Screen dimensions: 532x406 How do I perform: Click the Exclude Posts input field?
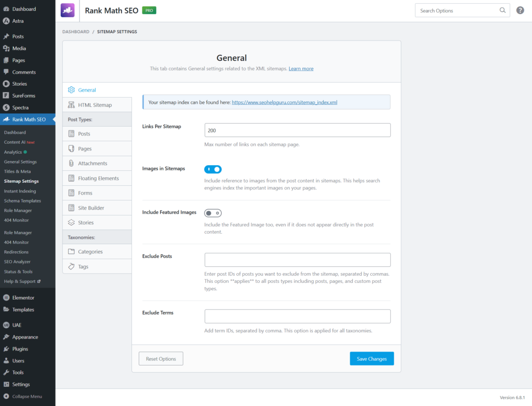tap(298, 260)
